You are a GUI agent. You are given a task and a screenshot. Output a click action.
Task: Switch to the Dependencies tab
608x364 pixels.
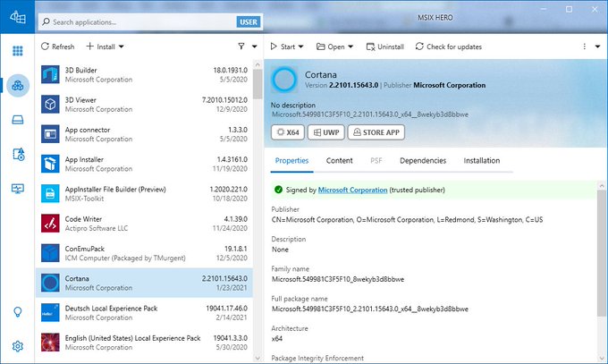(x=423, y=161)
